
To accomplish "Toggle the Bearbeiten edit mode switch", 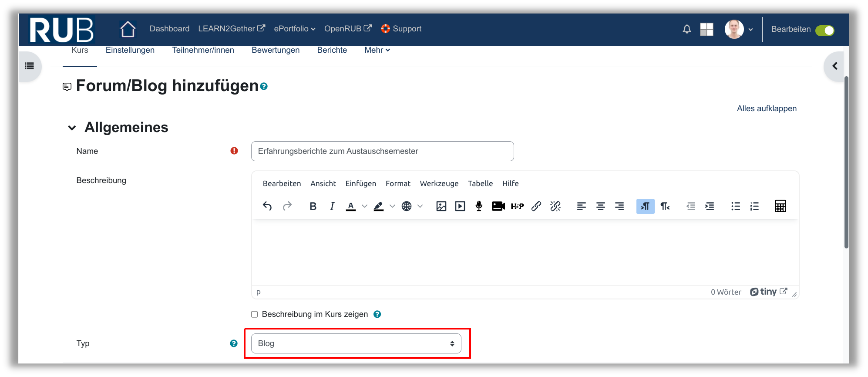I will 824,30.
